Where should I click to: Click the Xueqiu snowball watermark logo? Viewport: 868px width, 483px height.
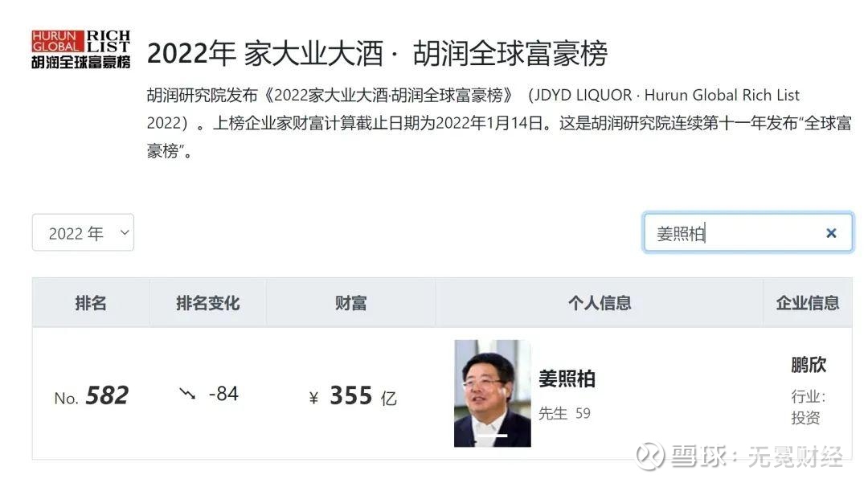point(650,457)
